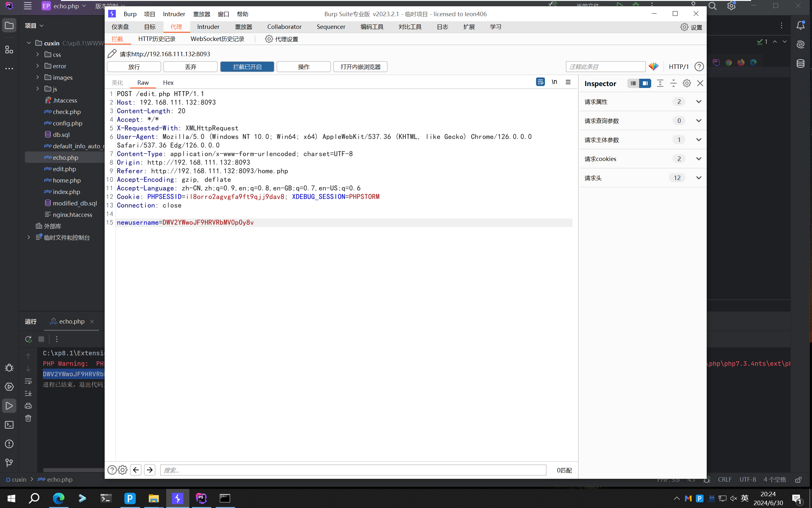Close the echo.php run tab
Viewport: 812px width, 508px height.
[x=92, y=322]
